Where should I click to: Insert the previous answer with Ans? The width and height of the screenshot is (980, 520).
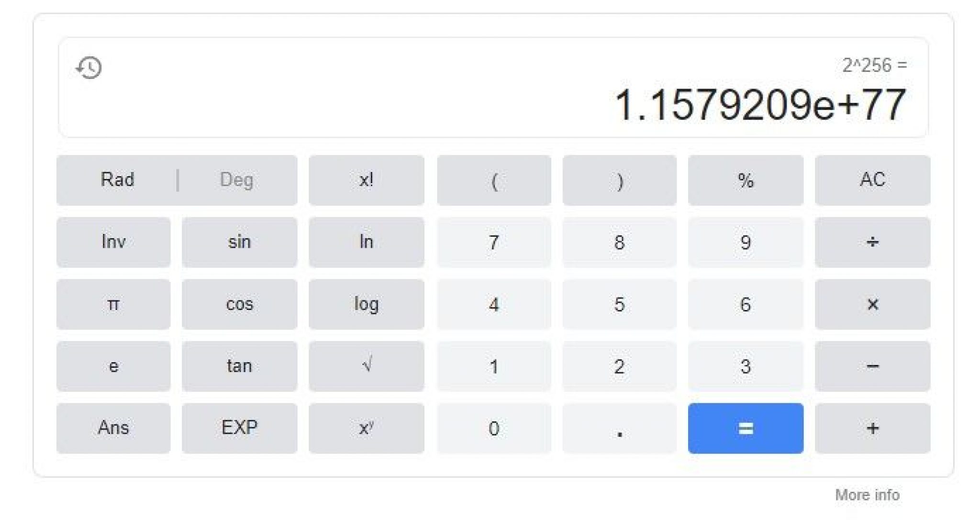coord(113,428)
